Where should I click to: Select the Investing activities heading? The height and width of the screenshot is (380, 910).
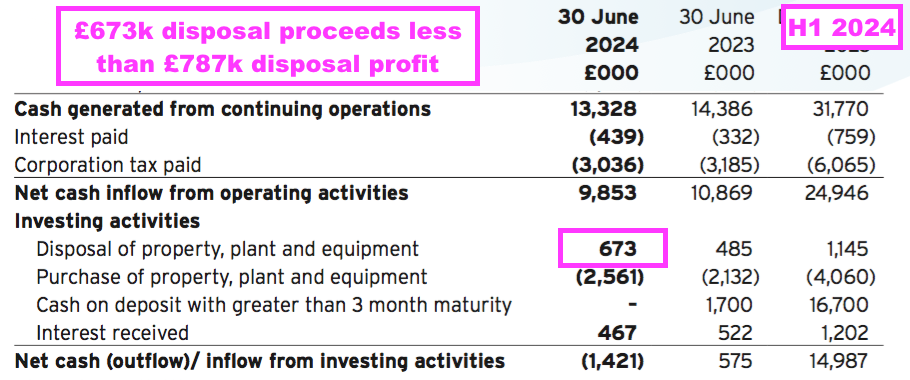[x=107, y=221]
